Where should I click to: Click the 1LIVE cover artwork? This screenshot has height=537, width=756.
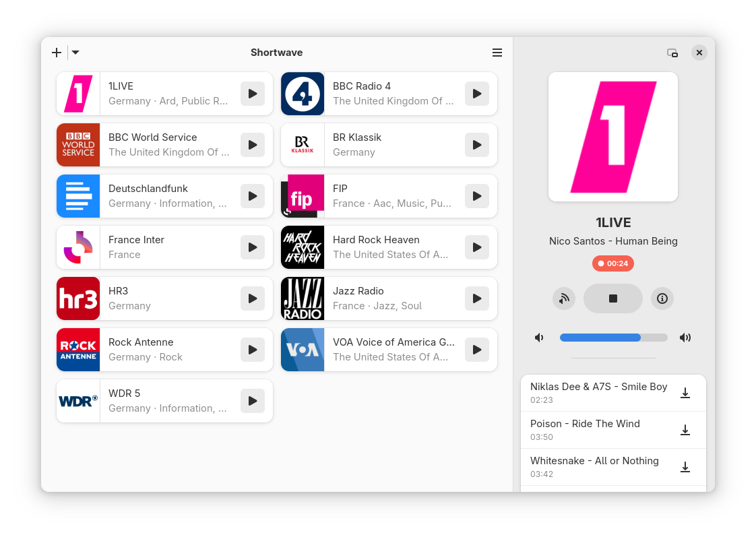point(612,137)
